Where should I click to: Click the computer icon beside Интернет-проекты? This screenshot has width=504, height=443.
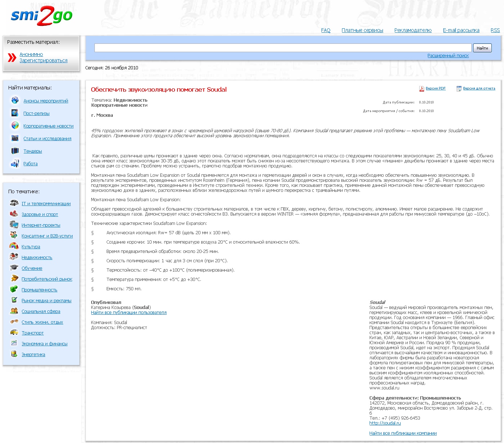click(14, 225)
